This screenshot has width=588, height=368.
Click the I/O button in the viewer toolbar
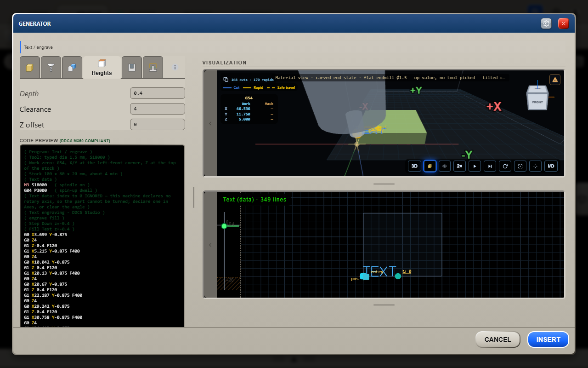point(551,166)
